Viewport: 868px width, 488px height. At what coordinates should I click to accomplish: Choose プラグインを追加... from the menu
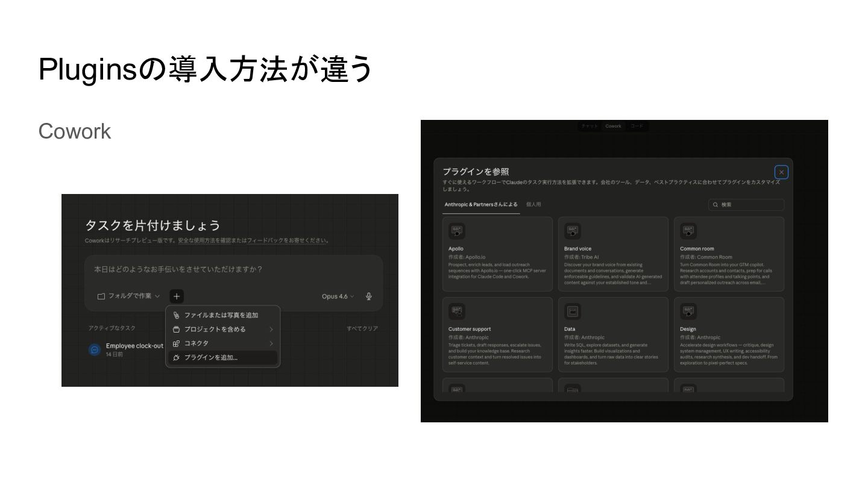pos(223,358)
